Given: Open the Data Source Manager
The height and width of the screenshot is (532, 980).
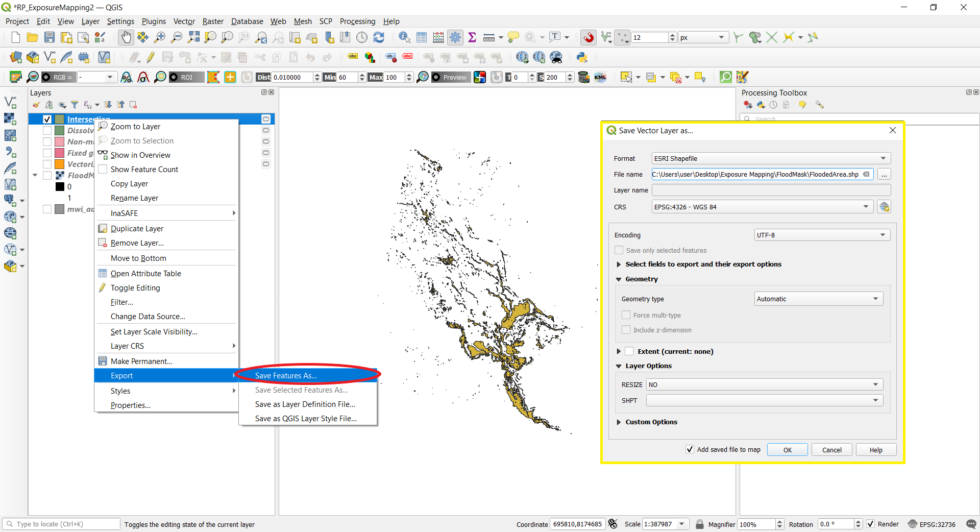Looking at the screenshot, I should (15, 57).
